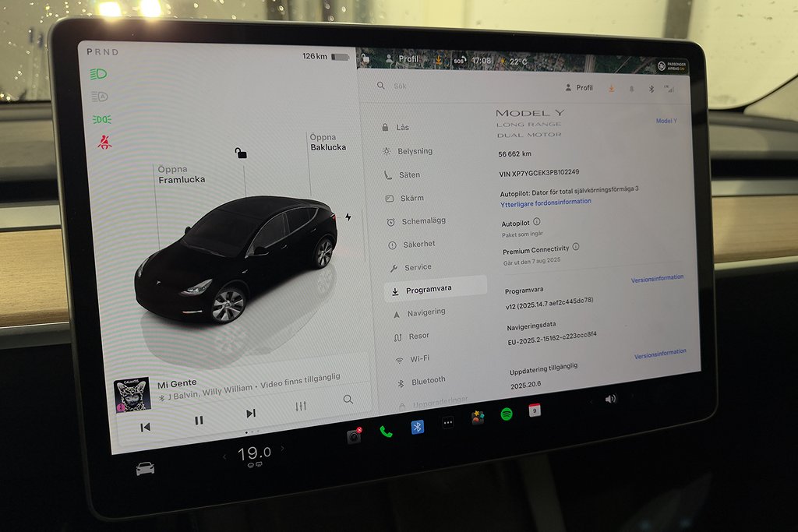Open the all apps three-dots launcher
The image size is (798, 532).
coord(448,423)
